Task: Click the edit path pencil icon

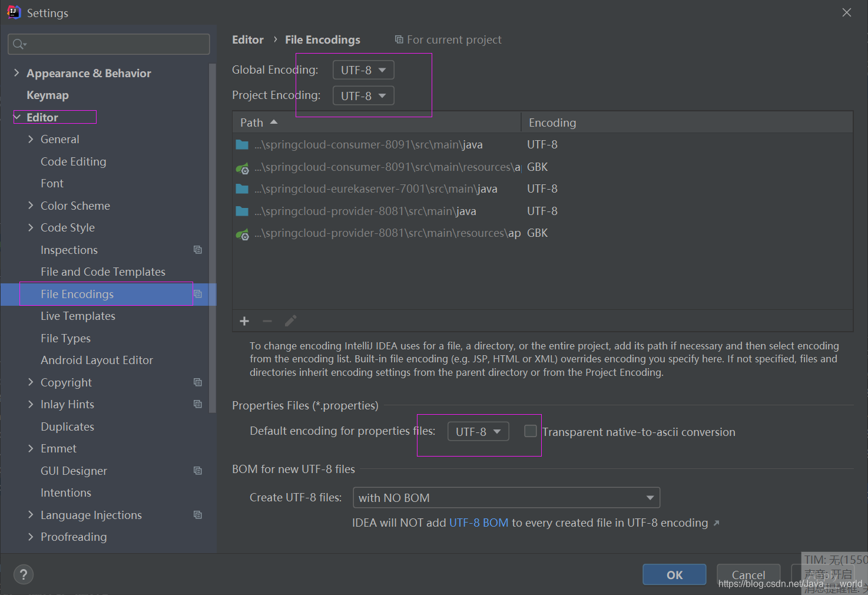Action: coord(290,321)
